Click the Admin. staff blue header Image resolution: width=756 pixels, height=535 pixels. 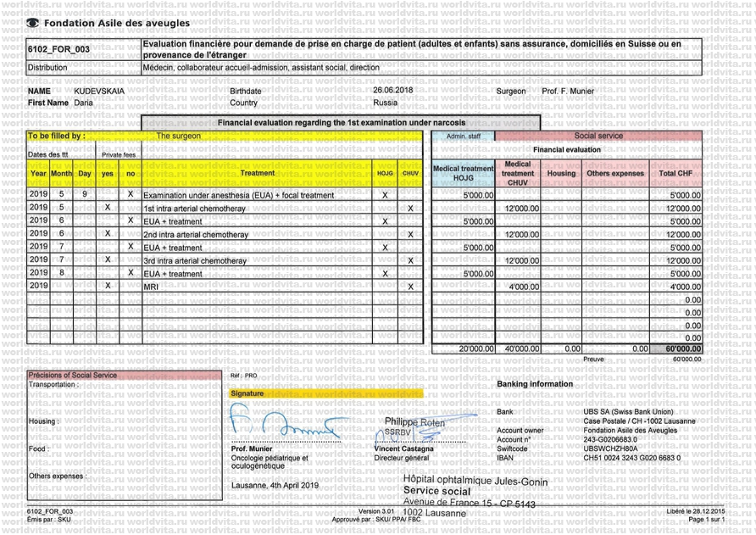[x=464, y=137]
